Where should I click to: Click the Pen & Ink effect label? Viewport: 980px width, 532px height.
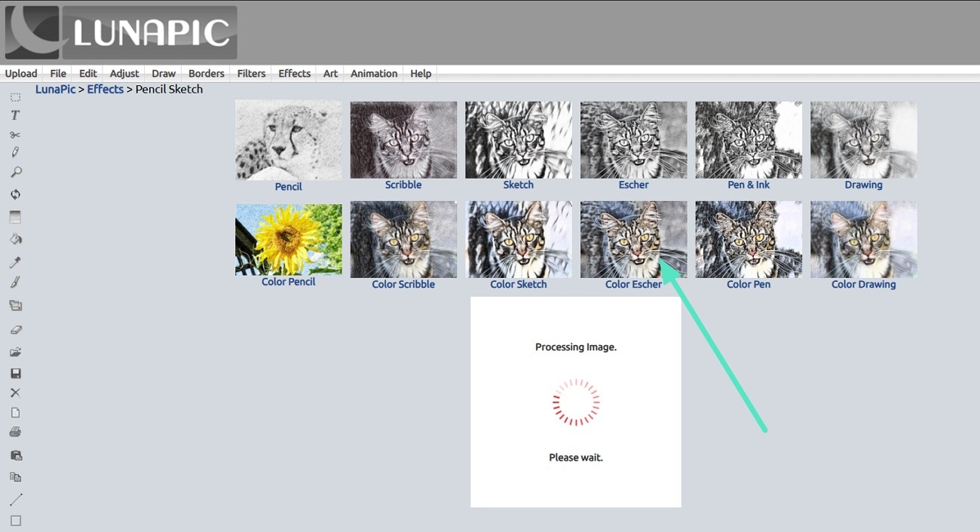coord(749,185)
